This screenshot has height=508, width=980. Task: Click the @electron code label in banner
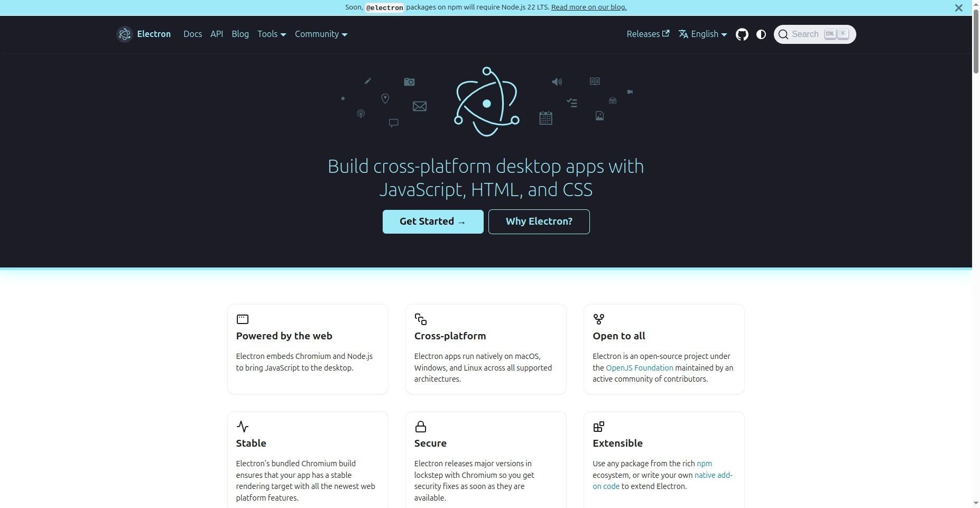tap(384, 7)
